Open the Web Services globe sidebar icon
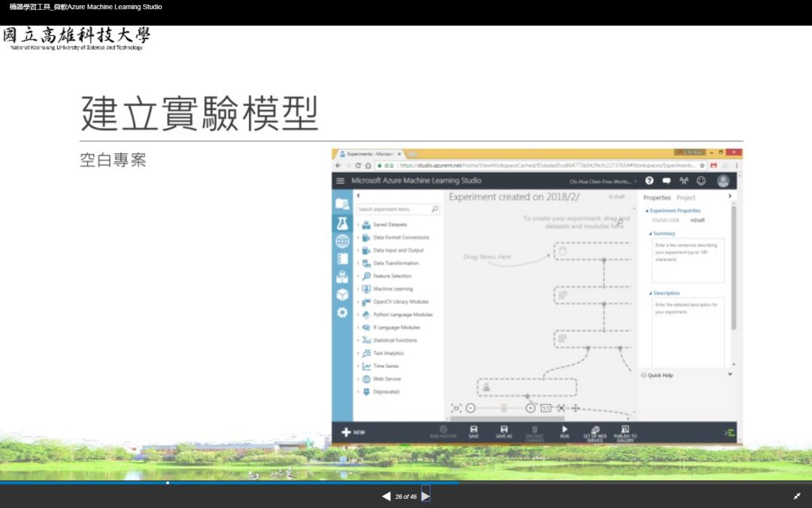The image size is (812, 508). (x=342, y=241)
